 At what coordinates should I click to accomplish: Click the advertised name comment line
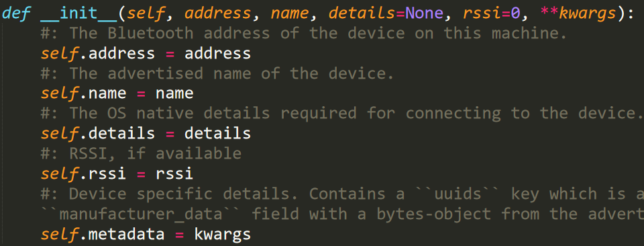coord(217,73)
